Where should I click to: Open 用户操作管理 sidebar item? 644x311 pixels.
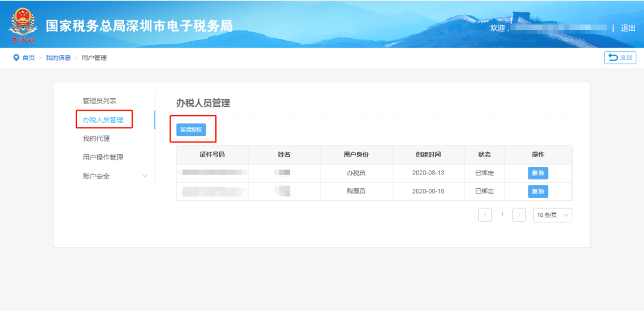[103, 157]
